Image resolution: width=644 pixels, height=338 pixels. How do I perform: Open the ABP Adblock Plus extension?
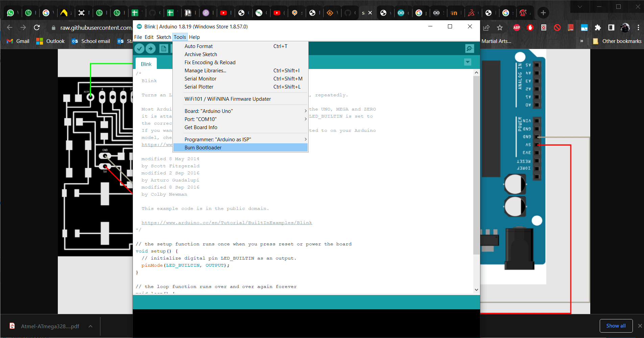coord(517,28)
